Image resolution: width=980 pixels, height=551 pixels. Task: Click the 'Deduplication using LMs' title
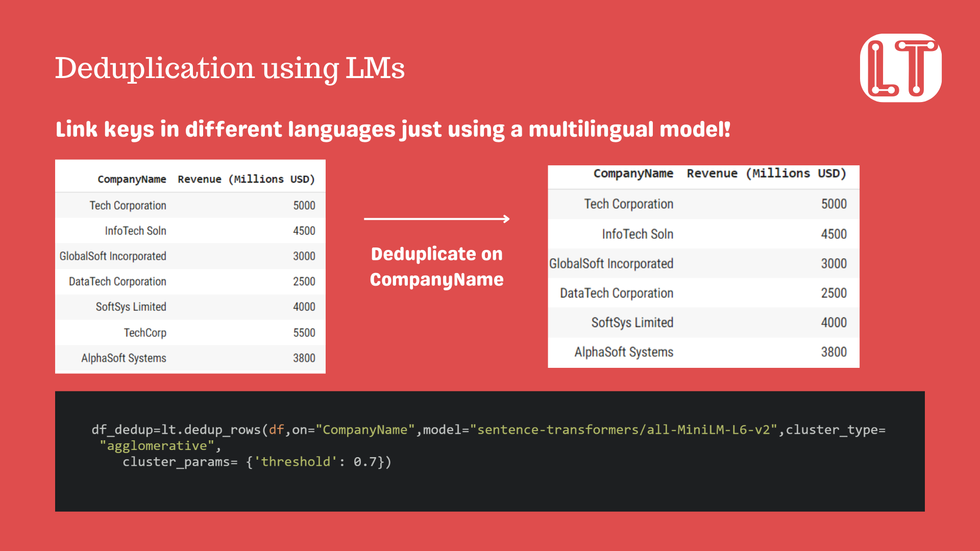point(230,68)
